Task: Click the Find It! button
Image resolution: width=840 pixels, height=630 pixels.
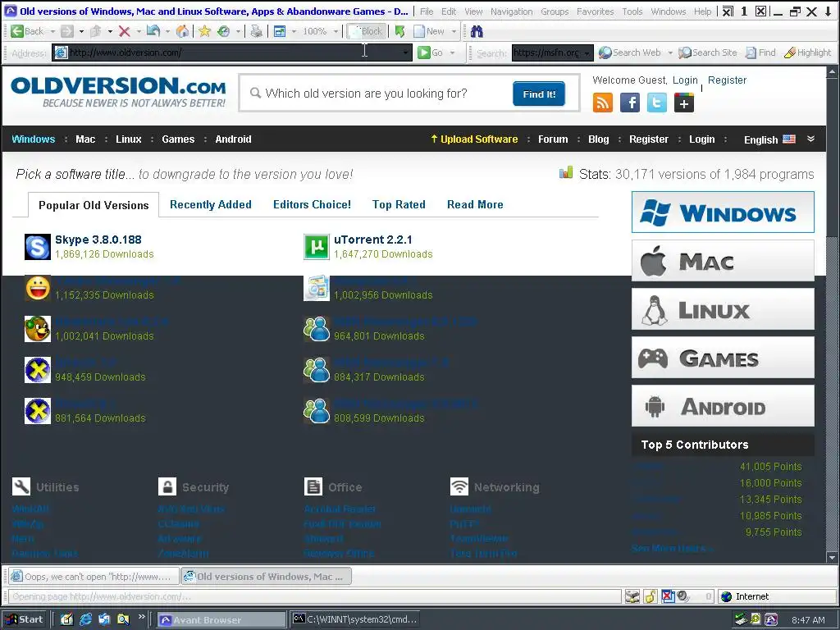Action: pos(539,94)
